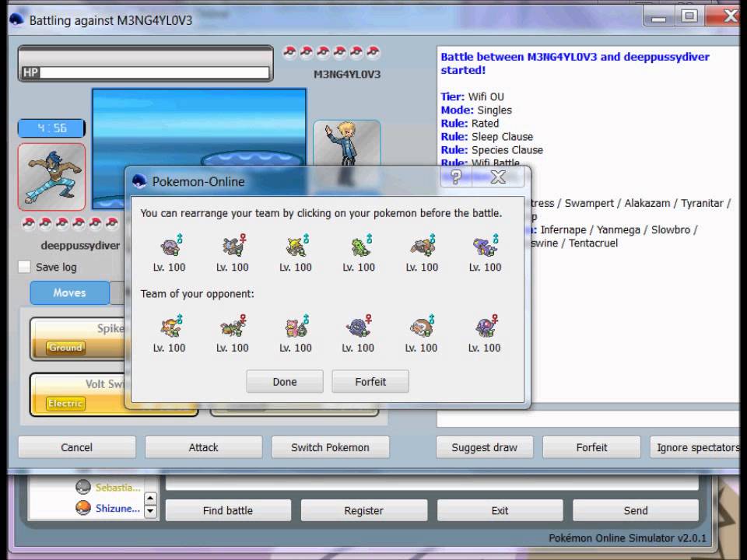Viewport: 747px width, 560px height.
Task: Click the fourth Pokémon in the opponent's team
Action: [x=359, y=327]
